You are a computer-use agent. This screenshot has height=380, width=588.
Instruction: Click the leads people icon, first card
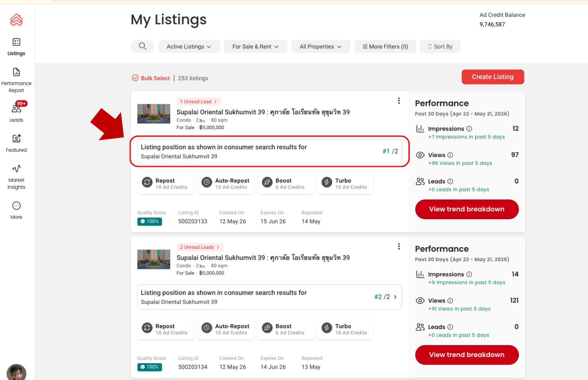click(420, 182)
